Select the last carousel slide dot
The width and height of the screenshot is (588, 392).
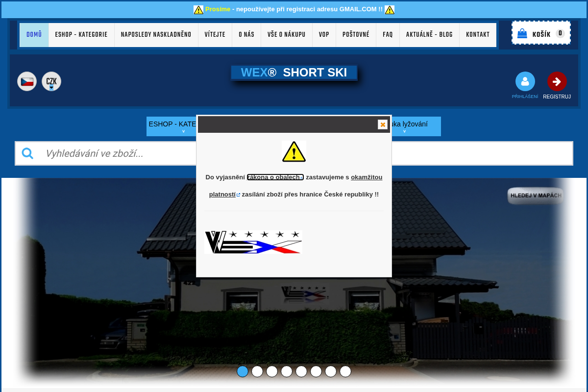[x=345, y=371]
